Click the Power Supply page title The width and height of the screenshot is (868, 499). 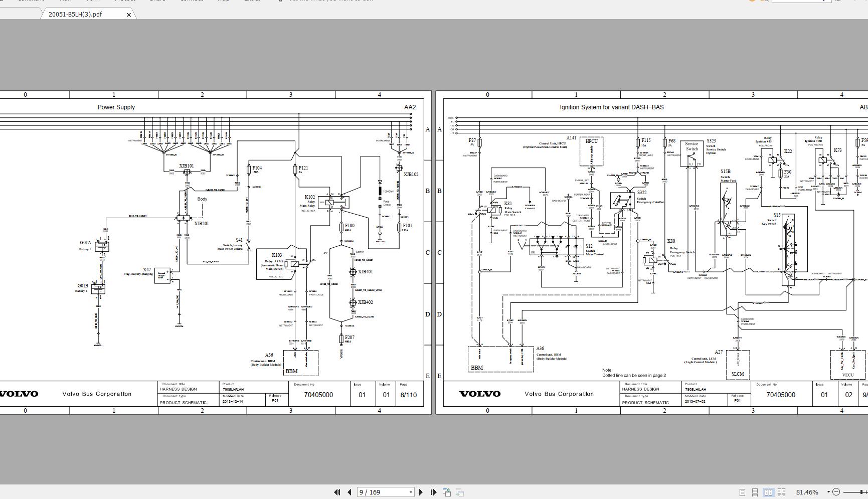pyautogui.click(x=116, y=107)
